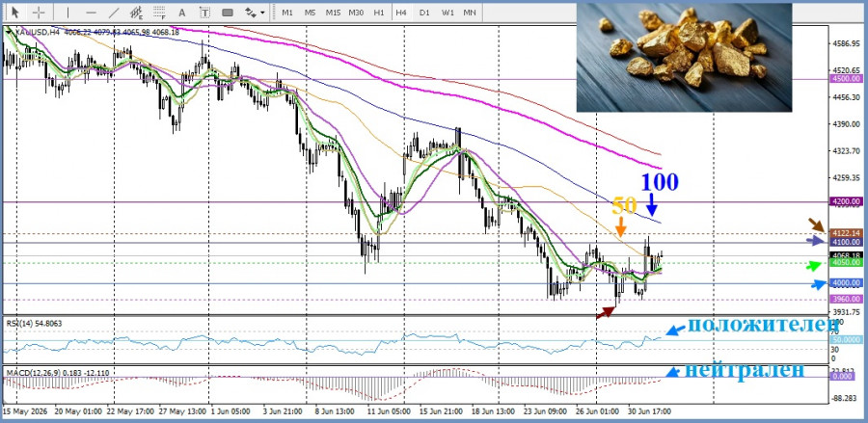Select the horizontal line tool
This screenshot has width=868, height=423.
[92, 13]
